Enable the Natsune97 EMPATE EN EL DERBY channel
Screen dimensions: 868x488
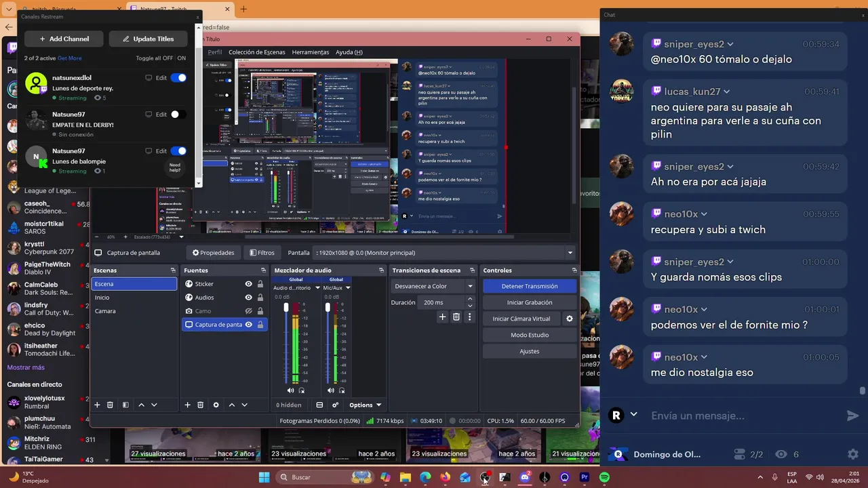178,115
